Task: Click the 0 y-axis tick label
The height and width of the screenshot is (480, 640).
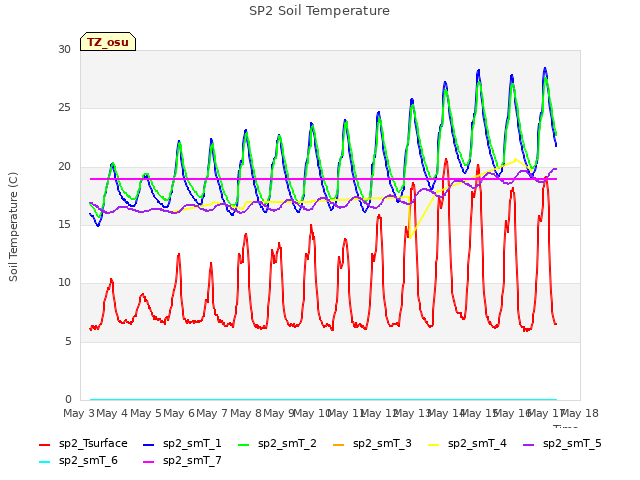Action: click(68, 399)
